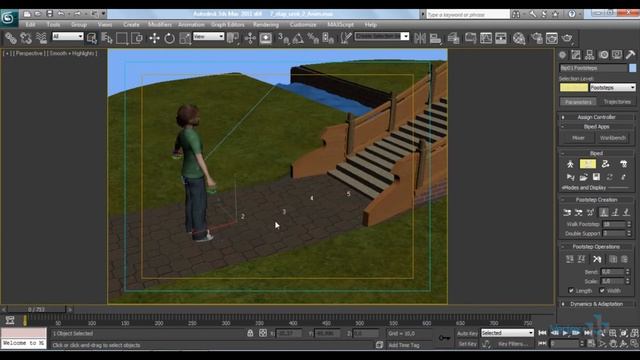Click Create Multiple Footsteps icon

pyautogui.click(x=590, y=212)
